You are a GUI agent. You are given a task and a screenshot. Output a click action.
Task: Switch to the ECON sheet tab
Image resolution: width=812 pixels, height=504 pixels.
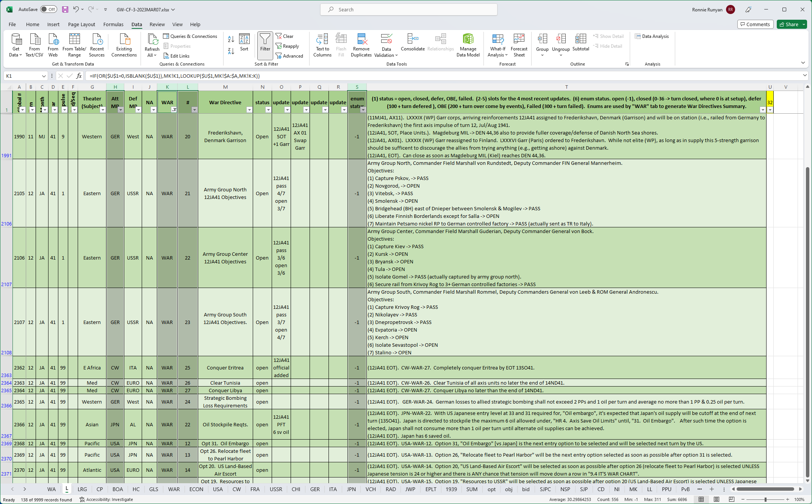tap(196, 489)
